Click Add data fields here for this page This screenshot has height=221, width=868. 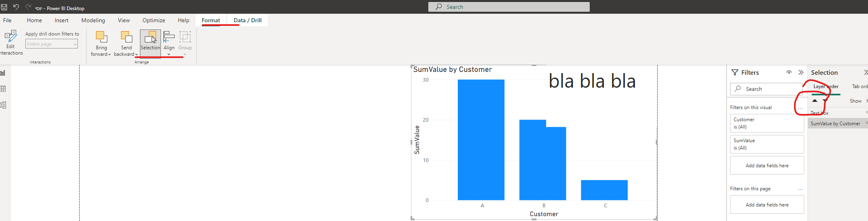click(767, 205)
